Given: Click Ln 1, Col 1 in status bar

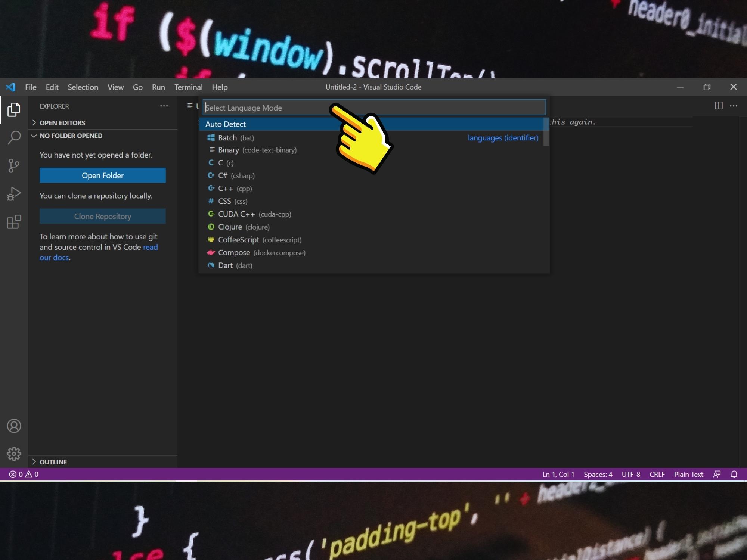Looking at the screenshot, I should pyautogui.click(x=558, y=474).
